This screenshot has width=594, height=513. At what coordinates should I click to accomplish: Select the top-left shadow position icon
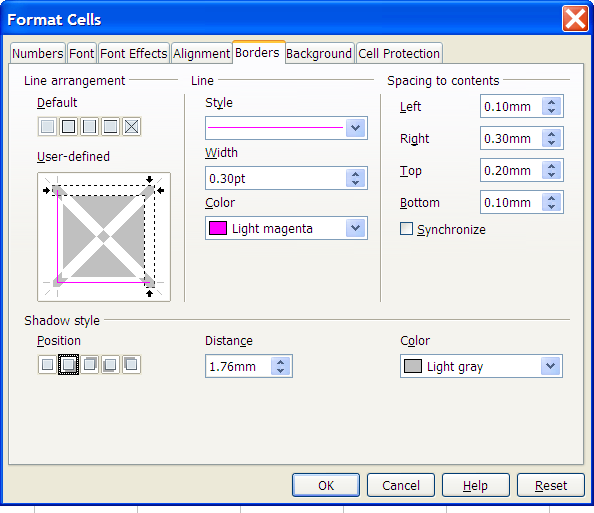pos(131,364)
